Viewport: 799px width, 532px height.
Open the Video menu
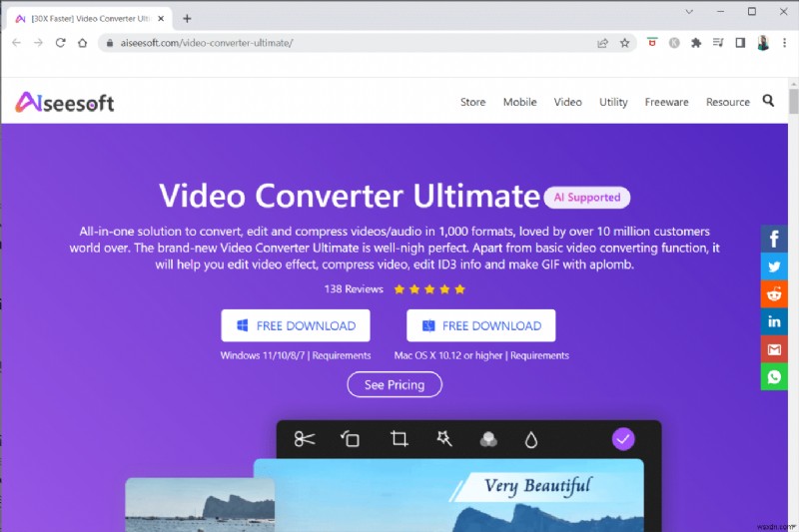click(567, 102)
